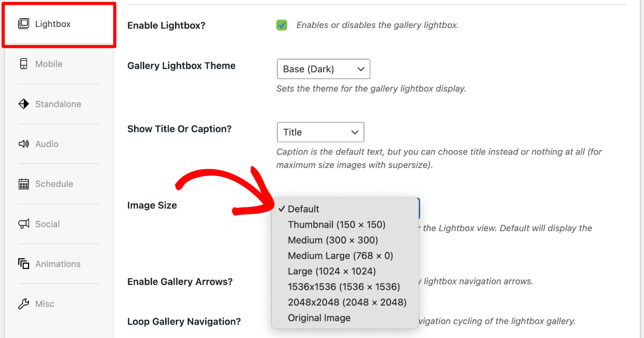The height and width of the screenshot is (338, 644).
Task: Choose the Thumbnail 150 x 150 option
Action: pos(336,224)
